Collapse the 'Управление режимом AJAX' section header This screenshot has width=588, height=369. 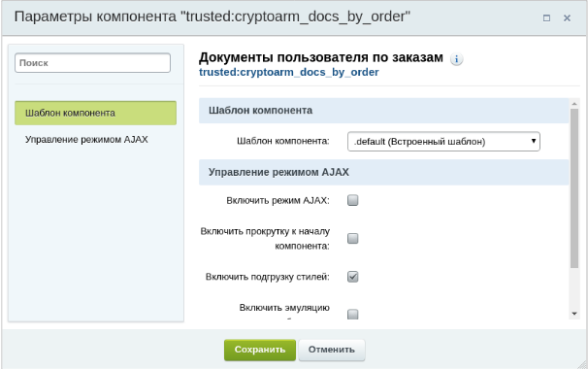(x=383, y=172)
